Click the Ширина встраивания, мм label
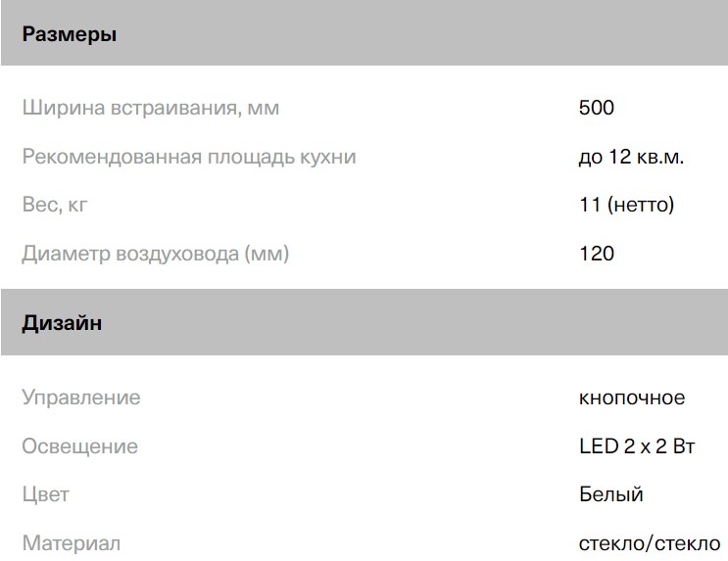Viewport: 728px width, 561px height. [x=150, y=108]
